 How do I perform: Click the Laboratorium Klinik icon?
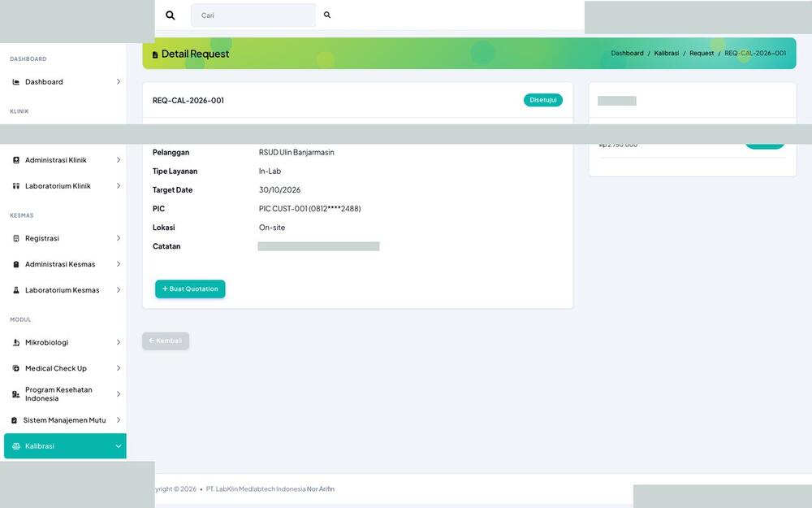(x=16, y=186)
